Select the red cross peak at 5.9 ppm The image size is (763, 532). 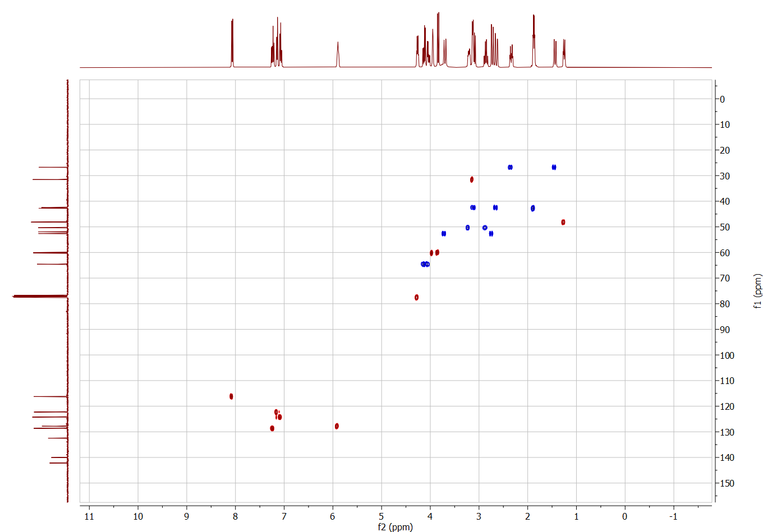(337, 426)
